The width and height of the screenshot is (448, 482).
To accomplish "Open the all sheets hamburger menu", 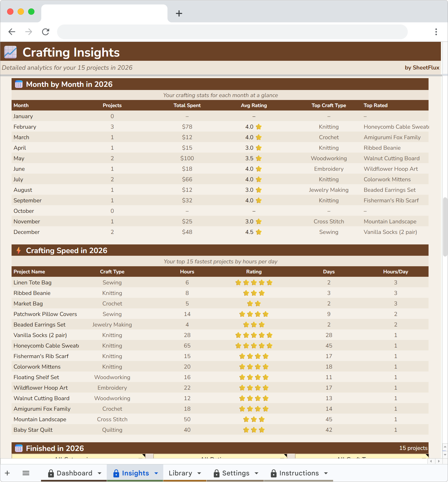I will click(26, 473).
